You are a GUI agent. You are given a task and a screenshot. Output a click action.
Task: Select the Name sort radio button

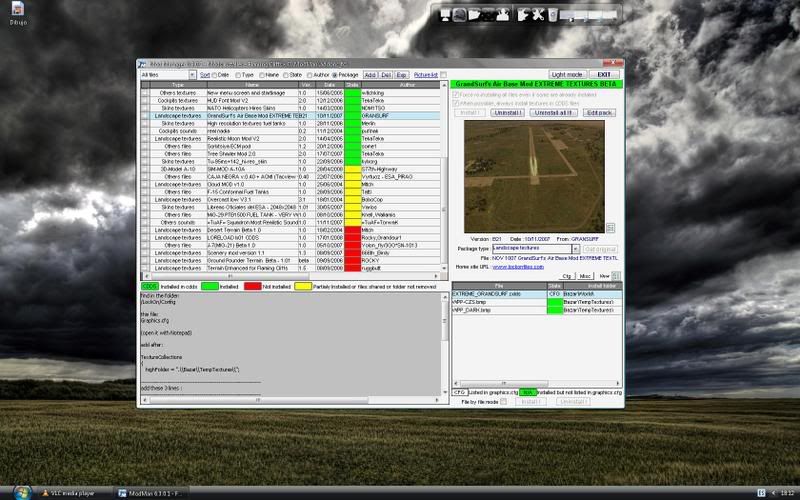[262, 75]
